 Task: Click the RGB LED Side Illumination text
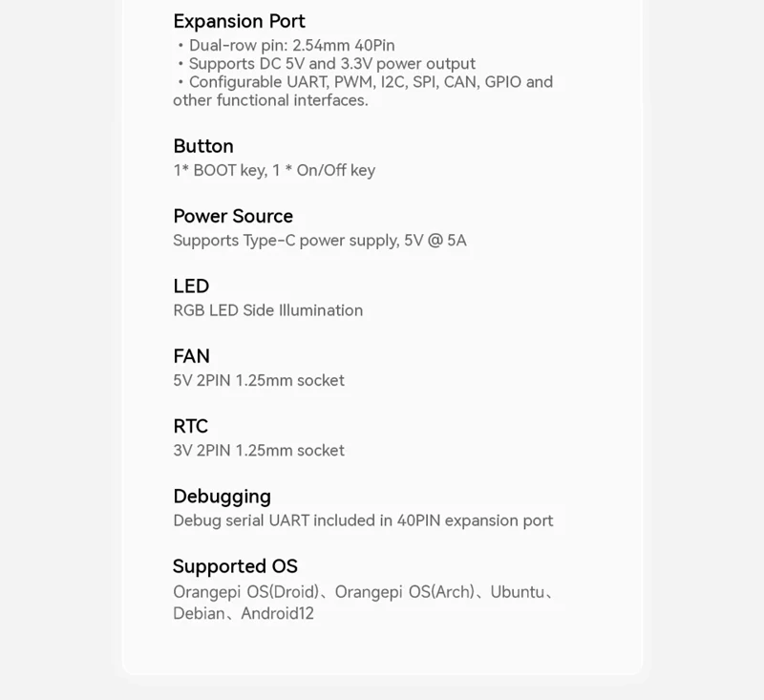268,310
